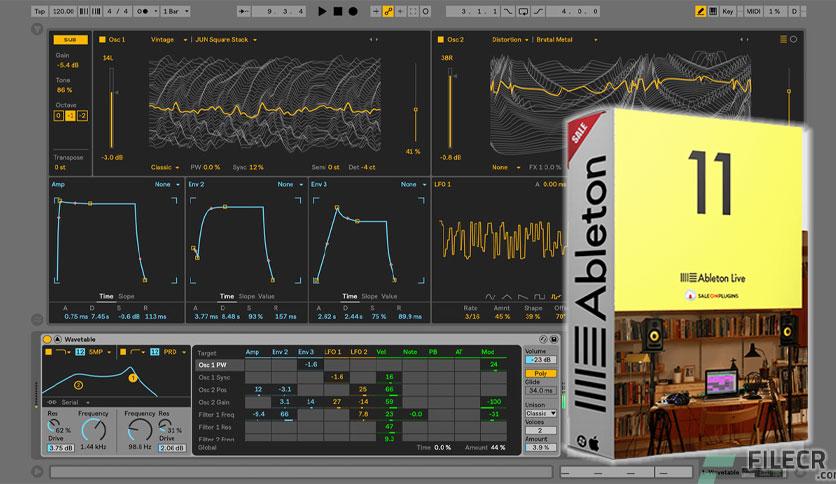Open Env 2 loop mode None dropdown

[x=290, y=184]
